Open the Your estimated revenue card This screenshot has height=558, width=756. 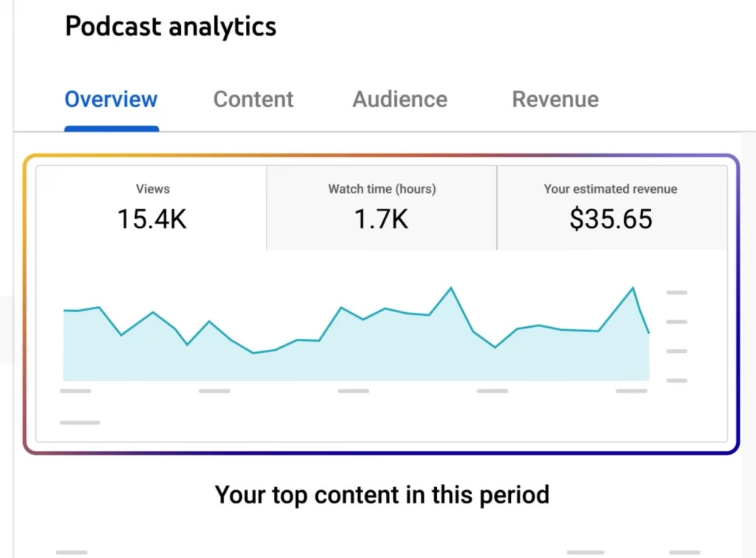click(x=611, y=207)
